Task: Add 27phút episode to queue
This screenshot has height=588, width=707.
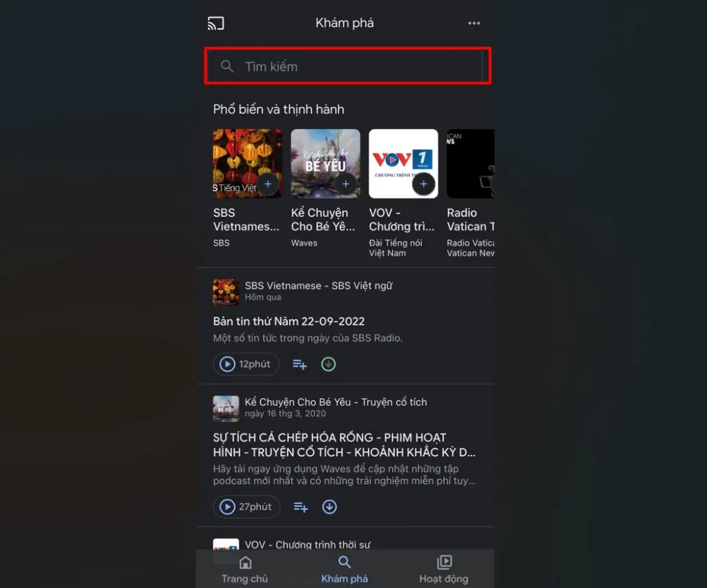Action: coord(301,507)
